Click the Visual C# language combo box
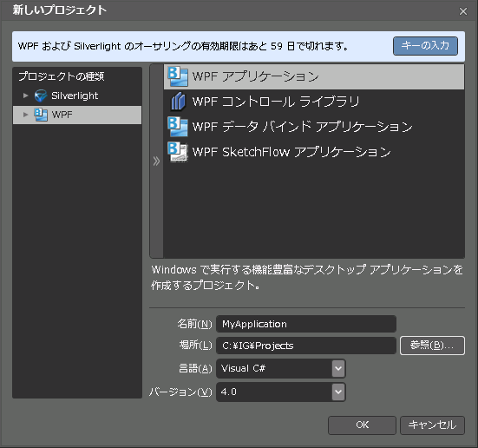This screenshot has width=478, height=448. coord(281,368)
